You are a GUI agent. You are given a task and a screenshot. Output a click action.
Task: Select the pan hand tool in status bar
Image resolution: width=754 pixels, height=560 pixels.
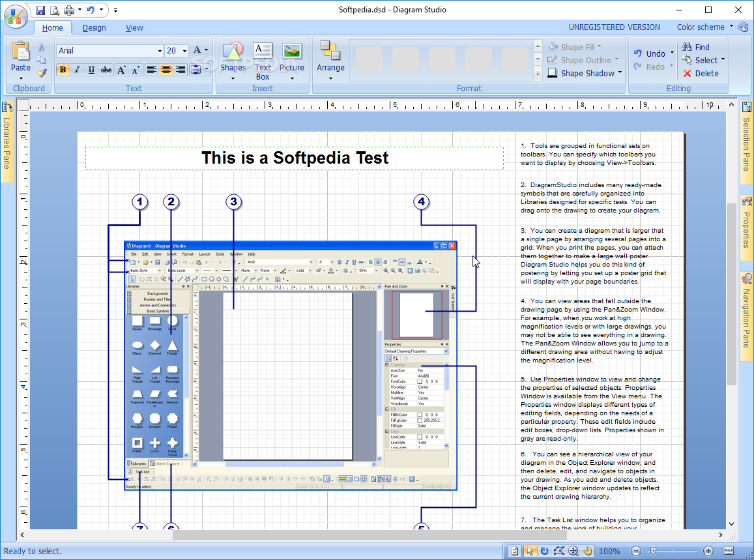pyautogui.click(x=588, y=551)
